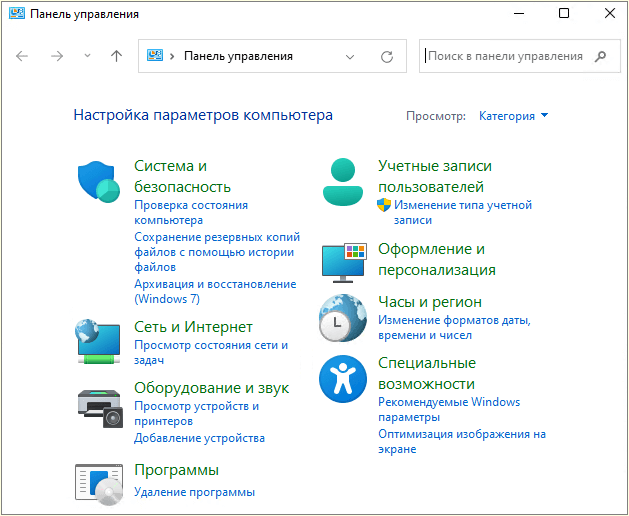
Task: Click Рекомендуемые Windows параметры link
Action: [449, 409]
